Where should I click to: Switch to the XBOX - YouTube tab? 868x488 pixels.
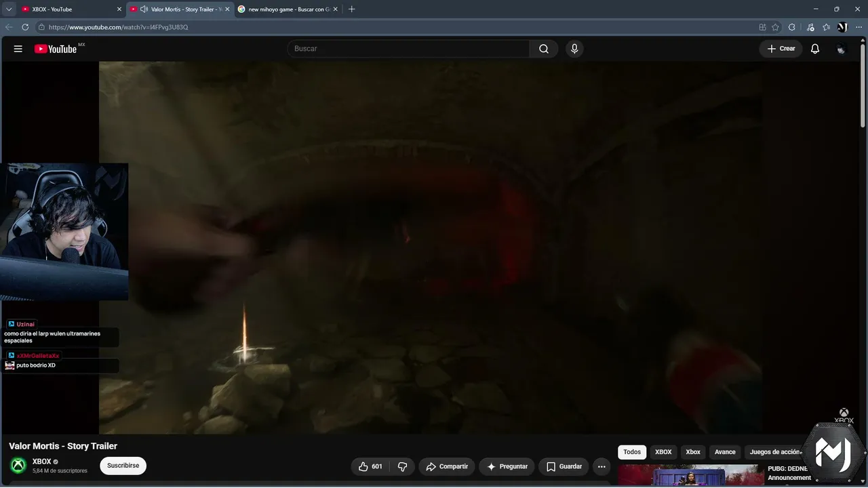[71, 9]
